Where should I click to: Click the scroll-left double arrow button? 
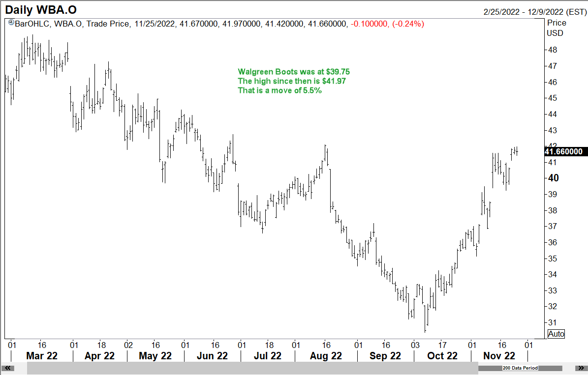click(x=7, y=368)
